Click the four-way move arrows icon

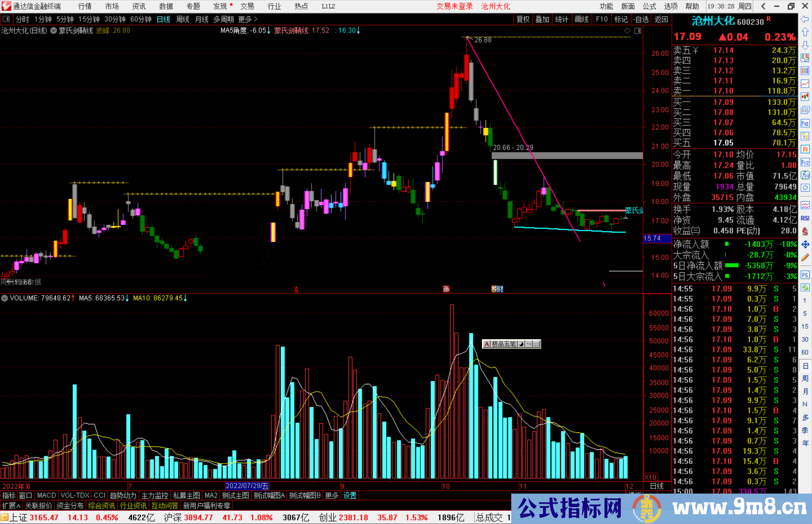pyautogui.click(x=805, y=245)
